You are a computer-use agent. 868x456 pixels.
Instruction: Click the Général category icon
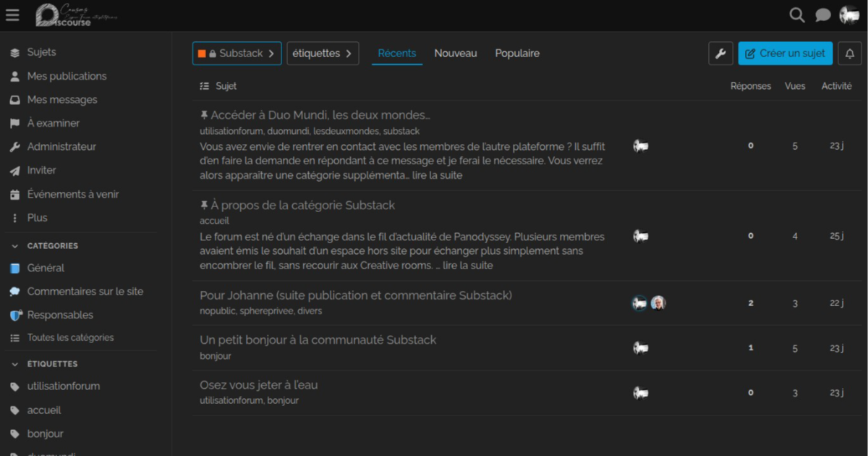tap(14, 268)
